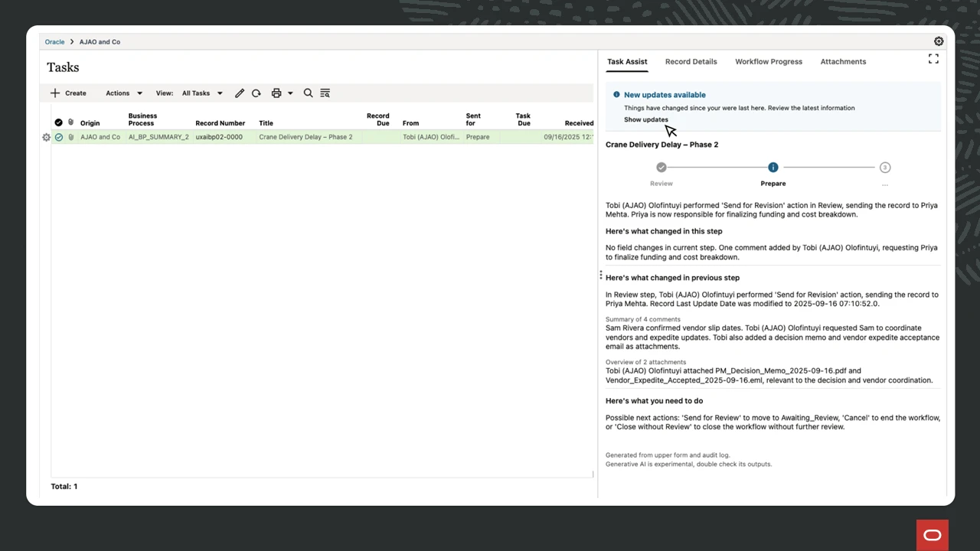980x551 pixels.
Task: Click the gear icon on the task row
Action: click(46, 137)
